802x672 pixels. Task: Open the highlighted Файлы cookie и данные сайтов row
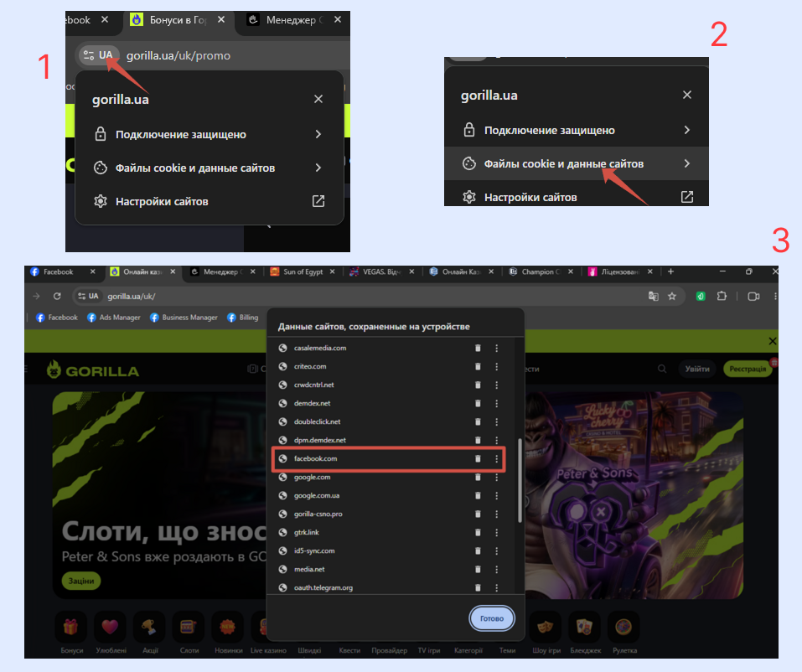577,163
